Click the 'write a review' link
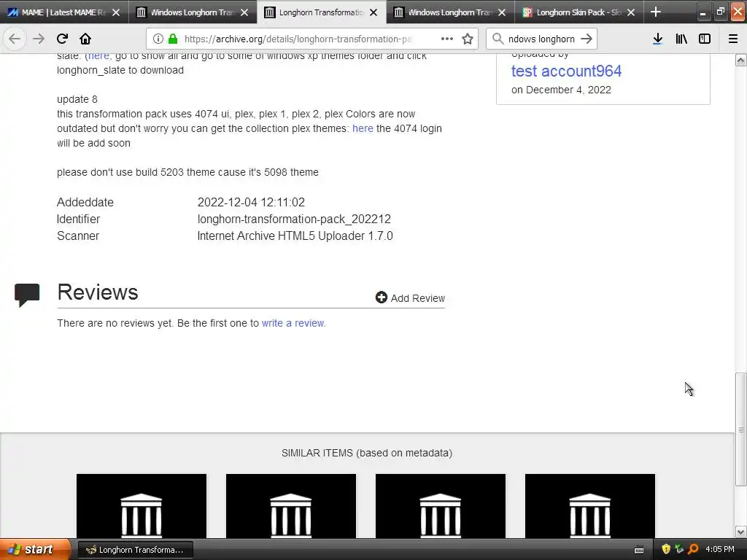Image resolution: width=747 pixels, height=560 pixels. coord(293,323)
